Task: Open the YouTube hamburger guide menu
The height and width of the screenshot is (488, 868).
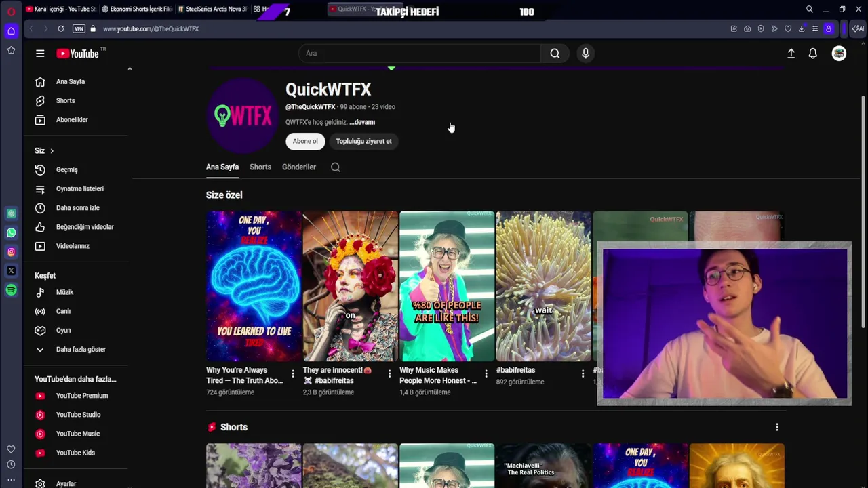Action: pos(40,54)
